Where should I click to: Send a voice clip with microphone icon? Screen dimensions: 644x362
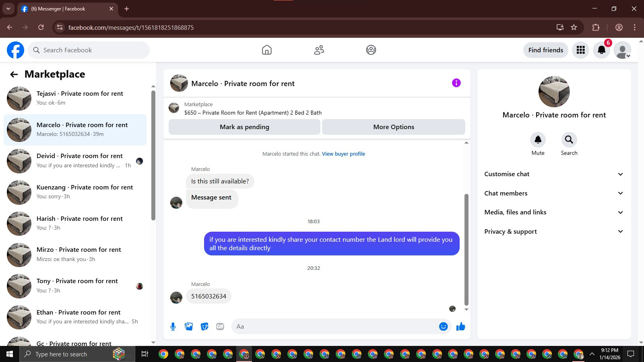click(x=173, y=327)
